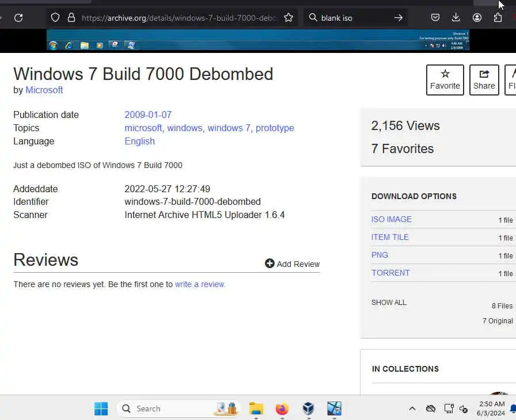The height and width of the screenshot is (420, 516).
Task: Open the 'microsoft' topic link
Action: (x=143, y=128)
